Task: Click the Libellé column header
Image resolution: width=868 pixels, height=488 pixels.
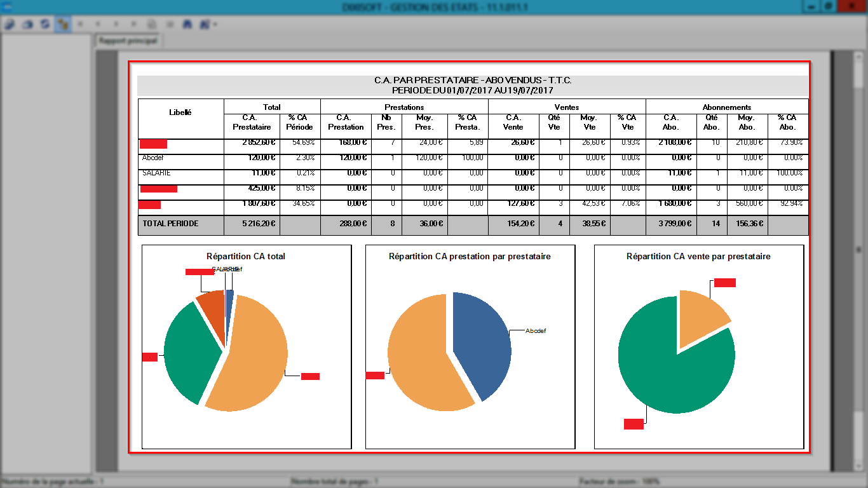Action: click(180, 112)
